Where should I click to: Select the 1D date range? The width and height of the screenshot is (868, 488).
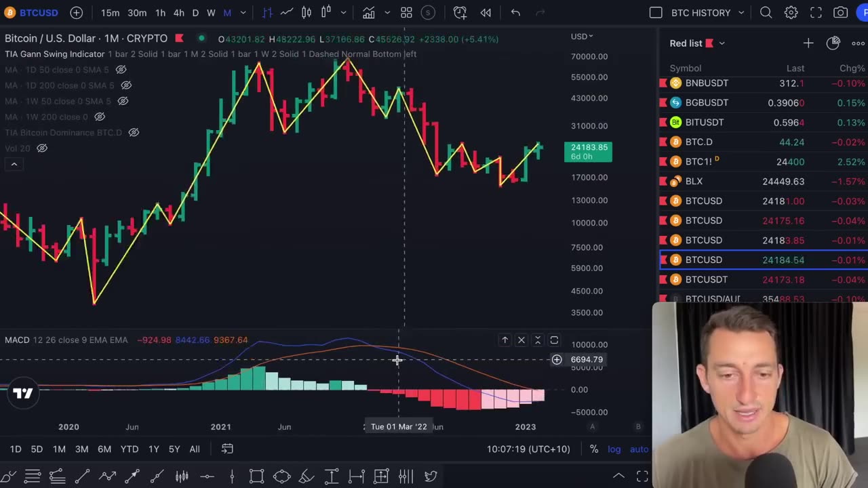click(16, 449)
